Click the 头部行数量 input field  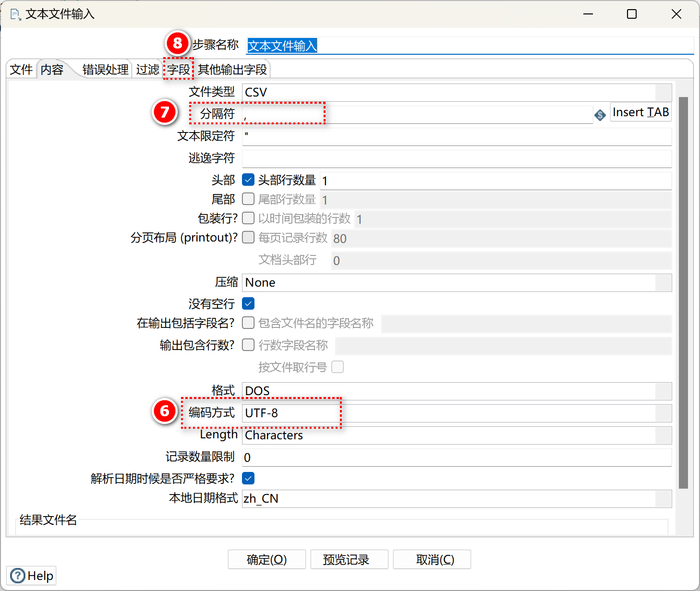495,181
